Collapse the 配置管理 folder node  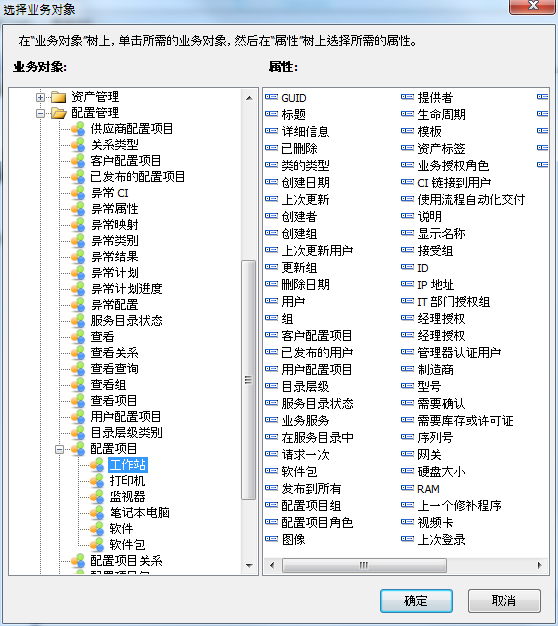(40, 113)
